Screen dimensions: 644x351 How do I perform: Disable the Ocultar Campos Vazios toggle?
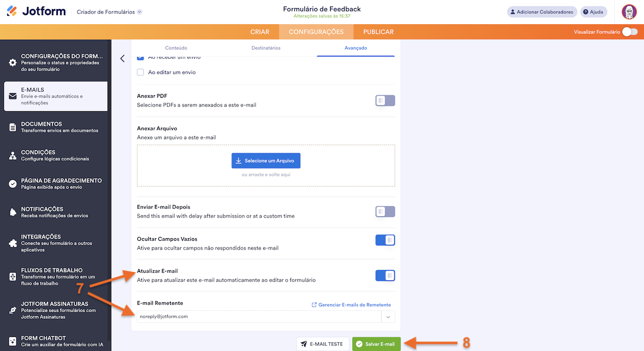click(x=385, y=240)
